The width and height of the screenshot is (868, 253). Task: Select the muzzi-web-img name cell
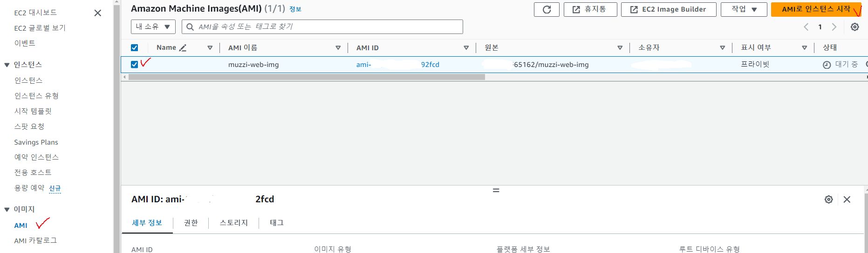[x=253, y=65]
